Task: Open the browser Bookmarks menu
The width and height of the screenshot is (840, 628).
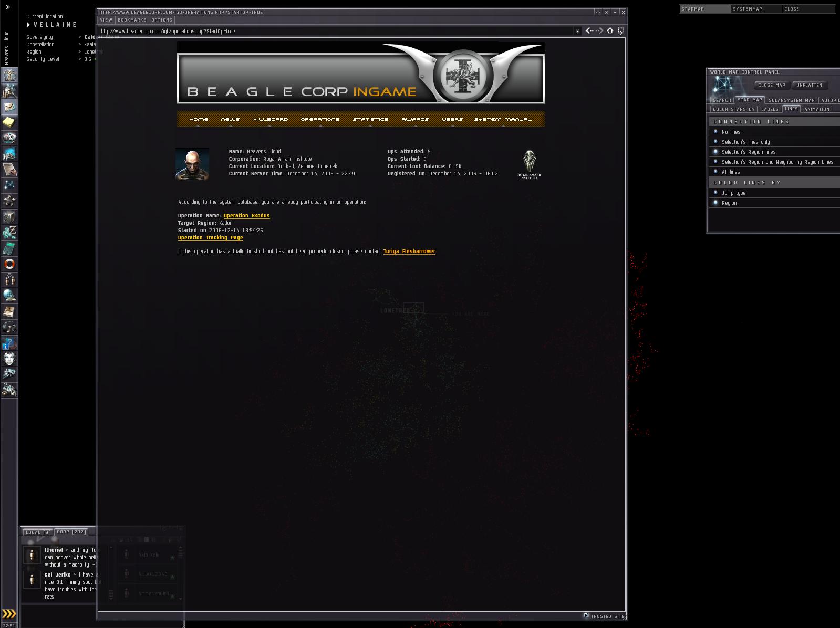Action: 132,20
